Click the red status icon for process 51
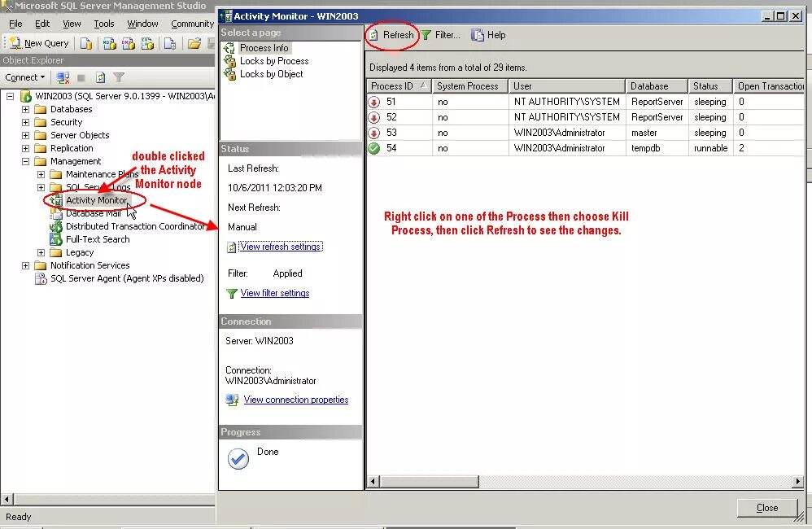 pyautogui.click(x=374, y=102)
